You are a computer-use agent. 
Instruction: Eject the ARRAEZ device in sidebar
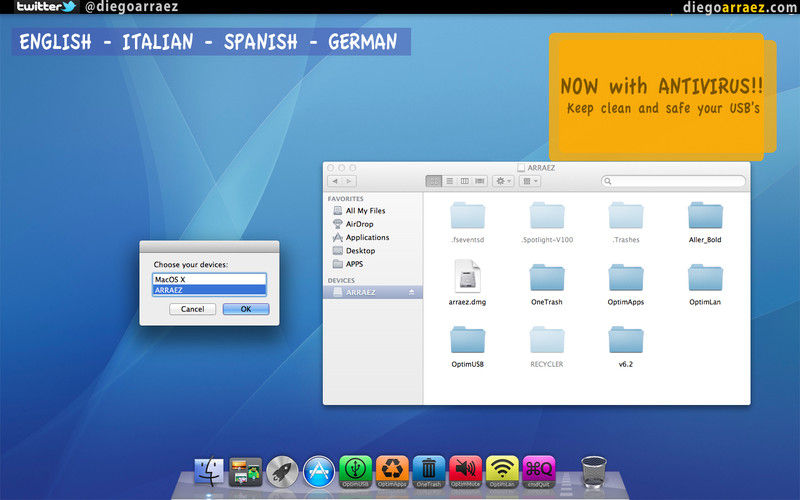[411, 292]
